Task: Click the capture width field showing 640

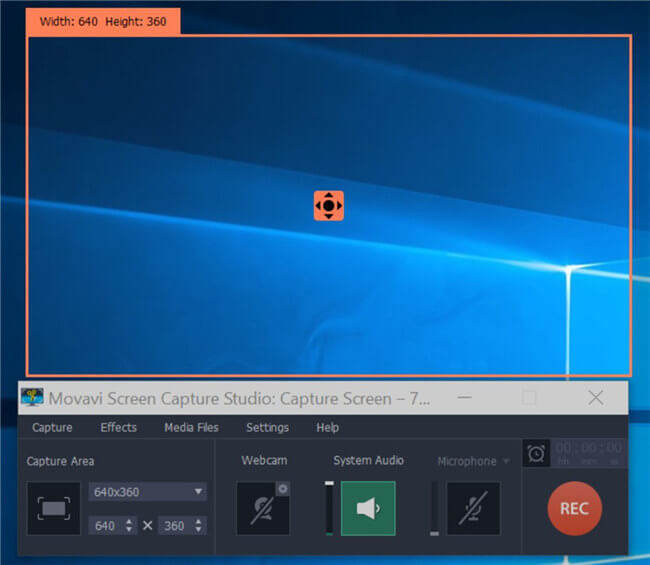Action: tap(106, 525)
